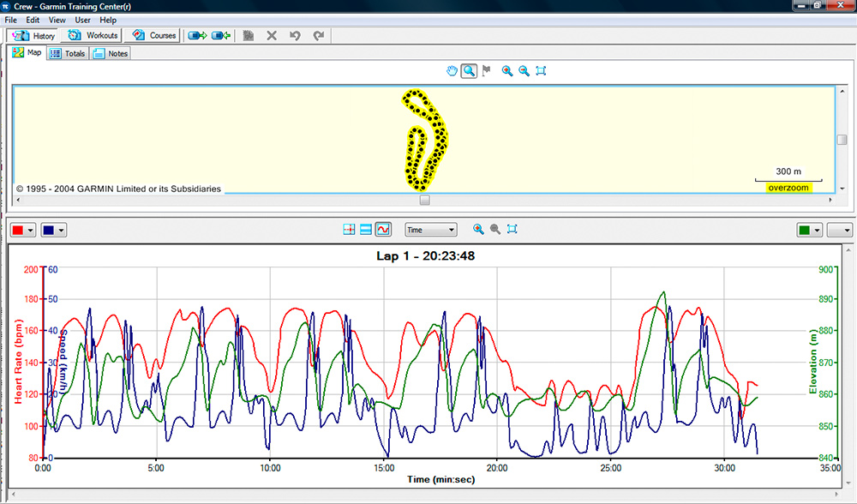The height and width of the screenshot is (504, 857).
Task: Select the map flag marker tool
Action: (487, 70)
